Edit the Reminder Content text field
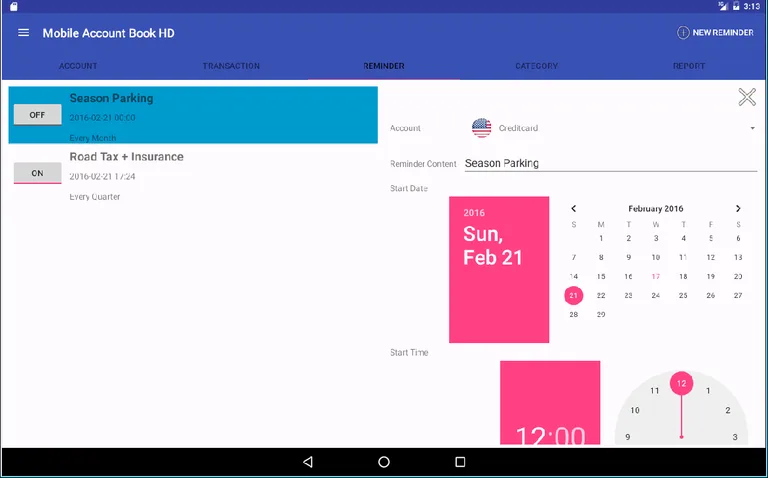The width and height of the screenshot is (768, 478). [x=611, y=164]
